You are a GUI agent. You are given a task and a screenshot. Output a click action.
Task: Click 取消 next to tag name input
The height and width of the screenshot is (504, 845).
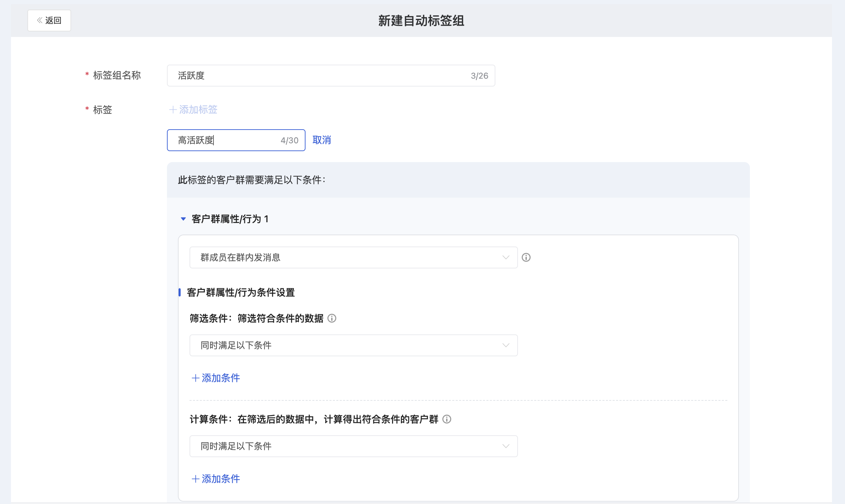[322, 140]
